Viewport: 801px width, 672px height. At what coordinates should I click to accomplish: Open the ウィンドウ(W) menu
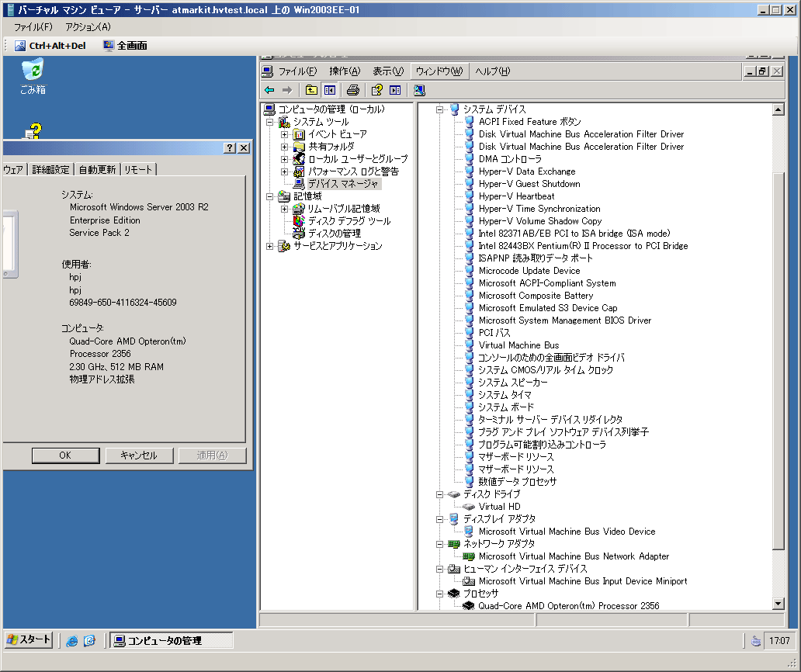click(x=439, y=71)
